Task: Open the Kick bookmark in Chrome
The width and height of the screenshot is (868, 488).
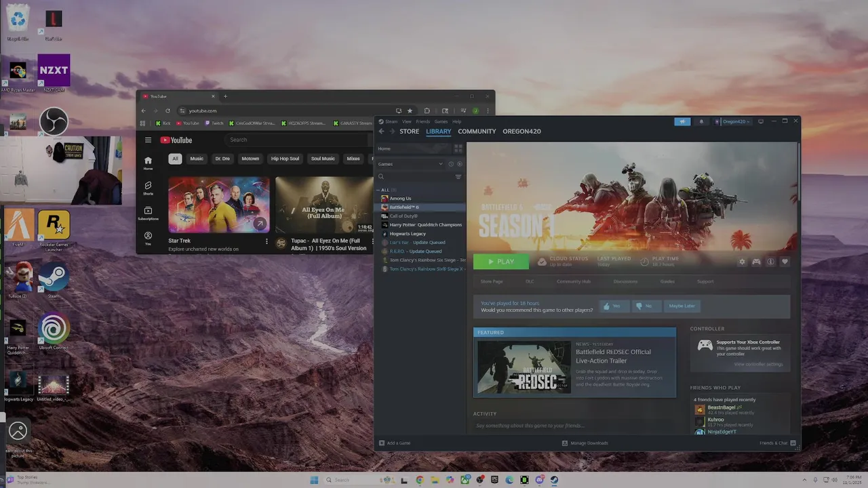Action: coord(163,123)
